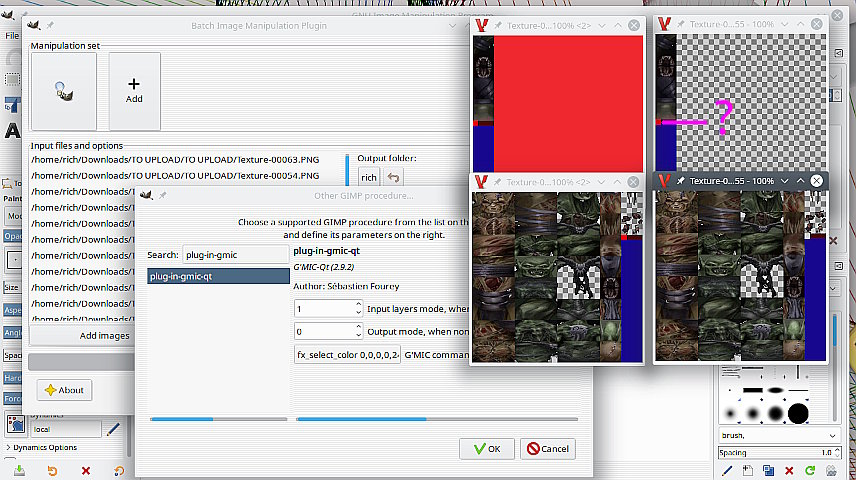Image resolution: width=856 pixels, height=480 pixels.
Task: Click the Hardness slider in tool options
Action: (13, 378)
